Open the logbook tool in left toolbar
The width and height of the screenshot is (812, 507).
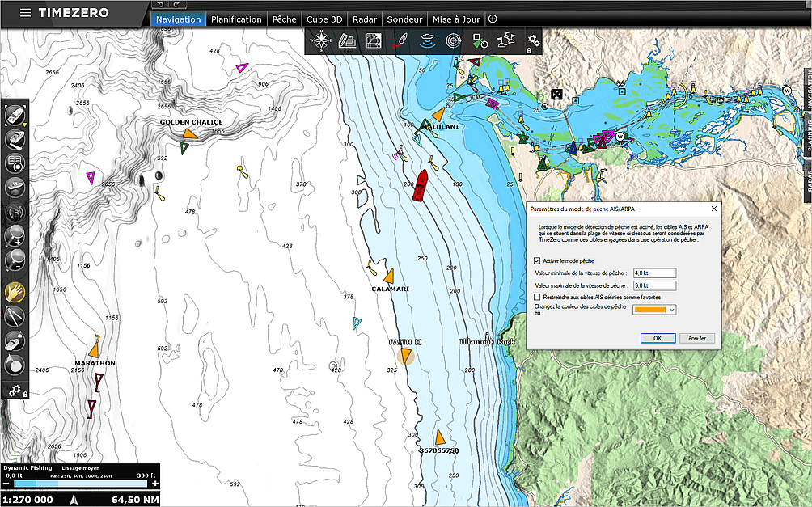(x=15, y=163)
